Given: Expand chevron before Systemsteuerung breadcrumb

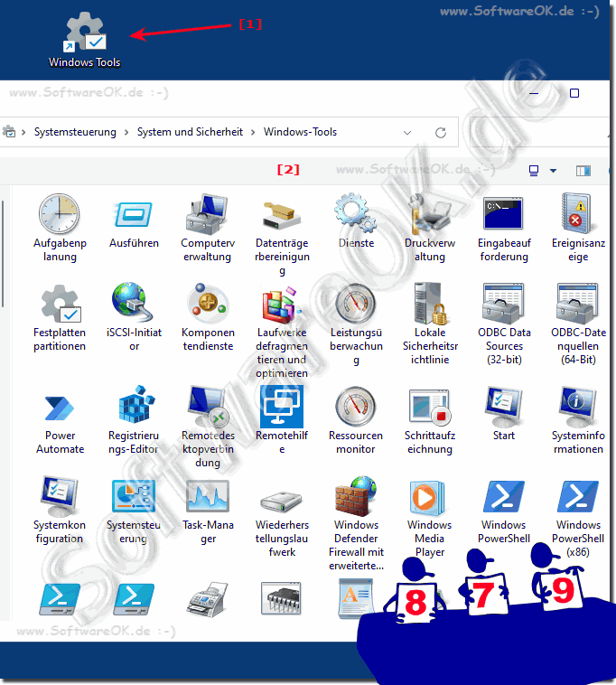Looking at the screenshot, I should coord(23,132).
